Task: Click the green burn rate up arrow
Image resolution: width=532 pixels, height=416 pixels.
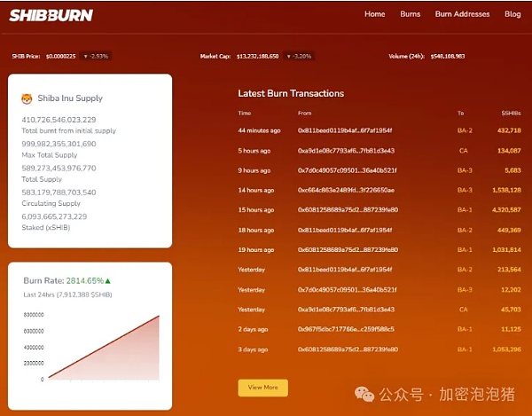Action: click(108, 281)
